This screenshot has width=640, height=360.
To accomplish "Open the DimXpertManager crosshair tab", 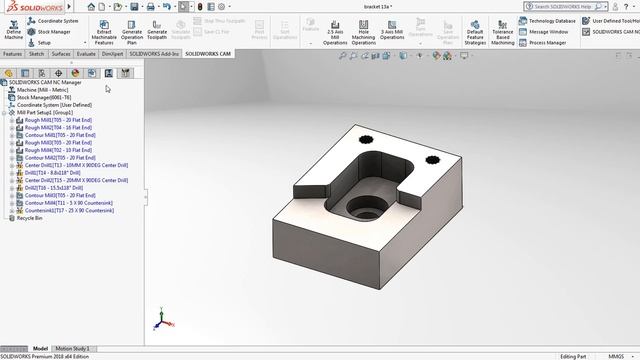I will pyautogui.click(x=58, y=73).
